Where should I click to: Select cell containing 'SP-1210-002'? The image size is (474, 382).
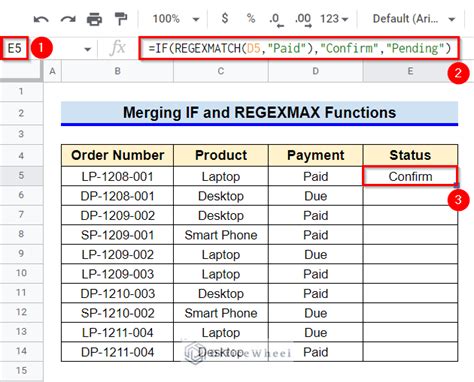[x=117, y=313]
